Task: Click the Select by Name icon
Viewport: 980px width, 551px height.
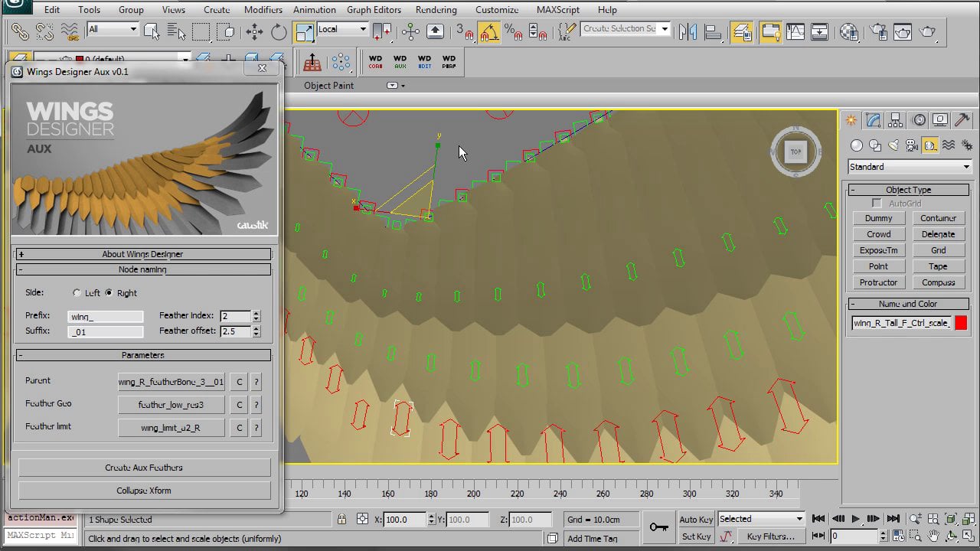Action: [x=176, y=31]
